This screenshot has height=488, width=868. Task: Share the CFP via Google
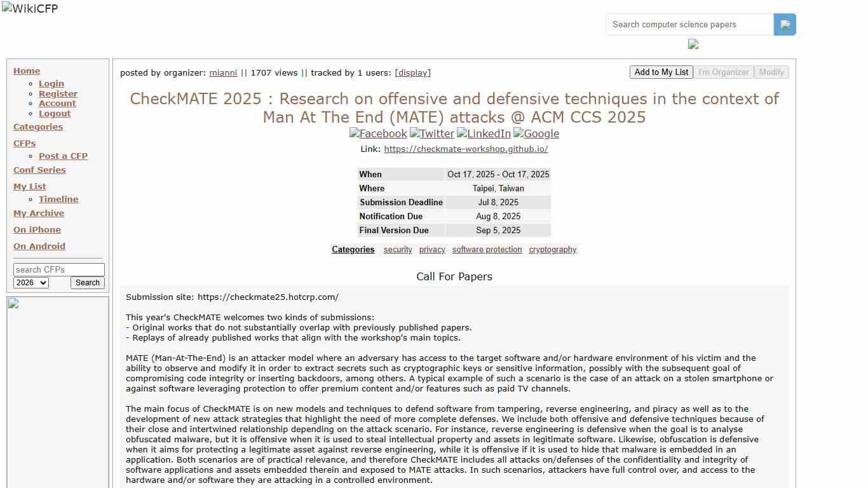tap(536, 133)
